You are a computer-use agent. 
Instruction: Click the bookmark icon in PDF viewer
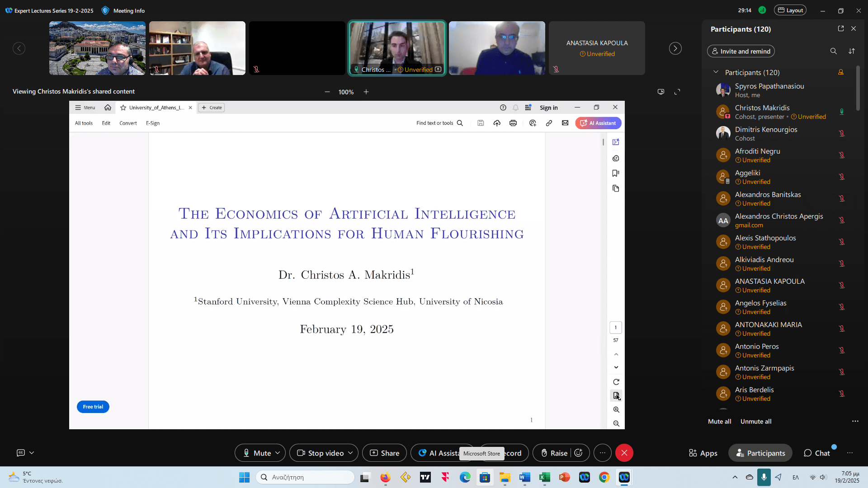click(x=616, y=173)
